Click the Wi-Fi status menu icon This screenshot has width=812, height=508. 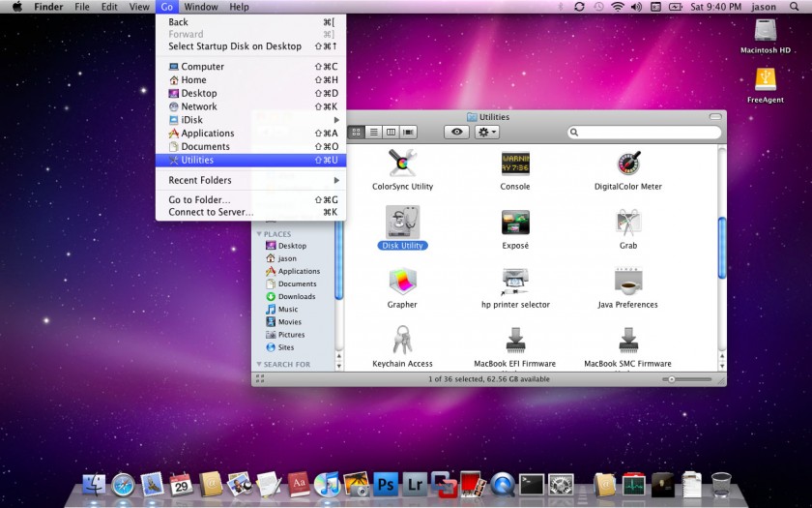(x=618, y=7)
